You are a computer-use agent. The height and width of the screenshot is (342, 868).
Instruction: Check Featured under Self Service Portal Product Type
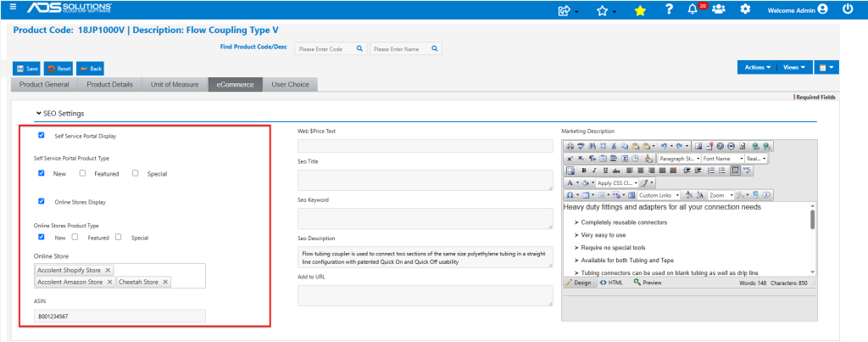[82, 173]
